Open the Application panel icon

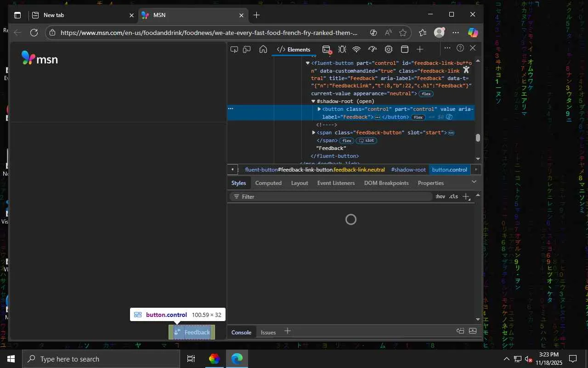pyautogui.click(x=405, y=49)
